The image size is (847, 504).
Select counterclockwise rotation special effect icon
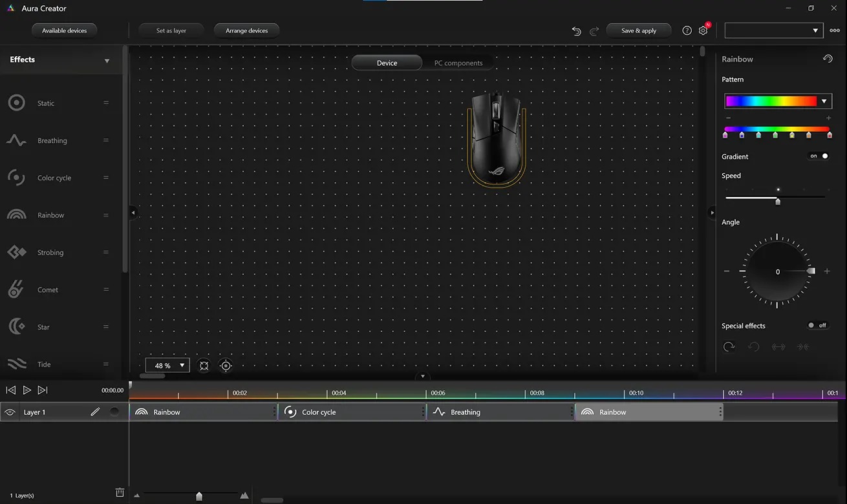coord(753,347)
